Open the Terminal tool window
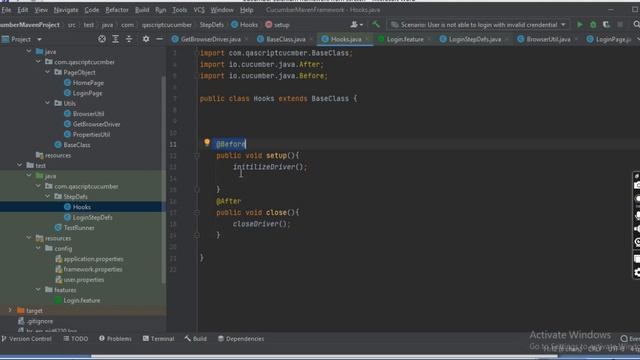Image resolution: width=640 pixels, height=360 pixels. click(x=158, y=339)
